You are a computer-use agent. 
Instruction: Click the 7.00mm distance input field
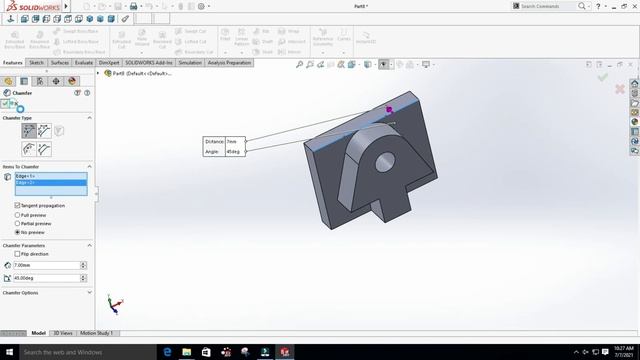[47, 265]
